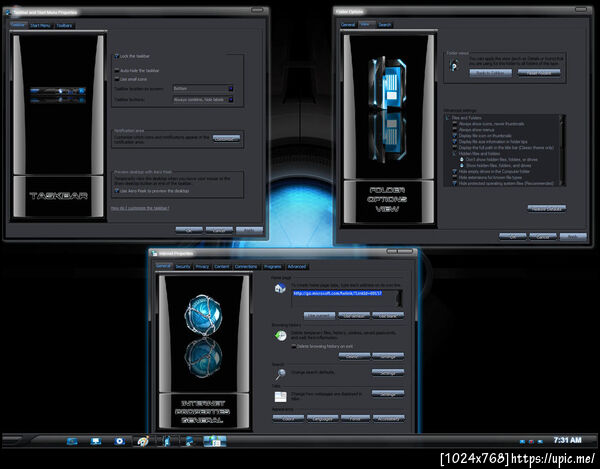Click the Tabs section window icon
Screen dimensions: 600x469
coord(280,397)
